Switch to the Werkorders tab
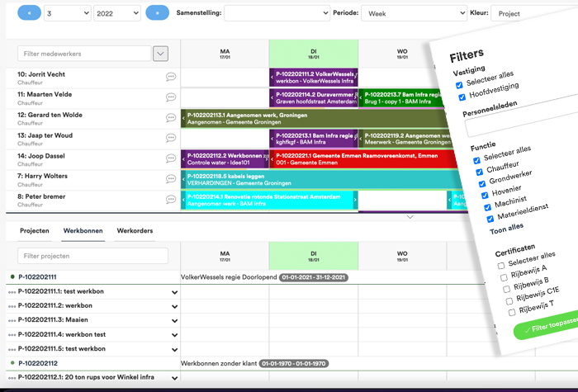This screenshot has height=392, width=578. point(135,231)
